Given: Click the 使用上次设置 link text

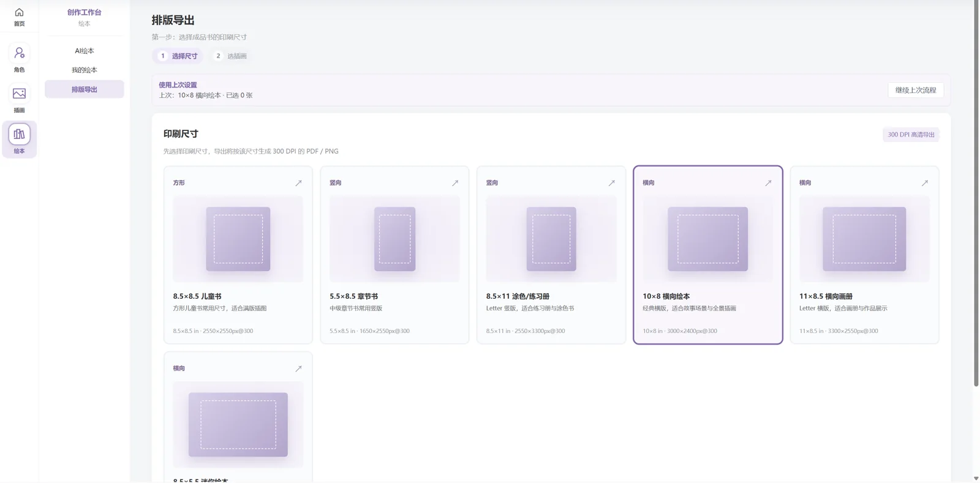Looking at the screenshot, I should 178,85.
